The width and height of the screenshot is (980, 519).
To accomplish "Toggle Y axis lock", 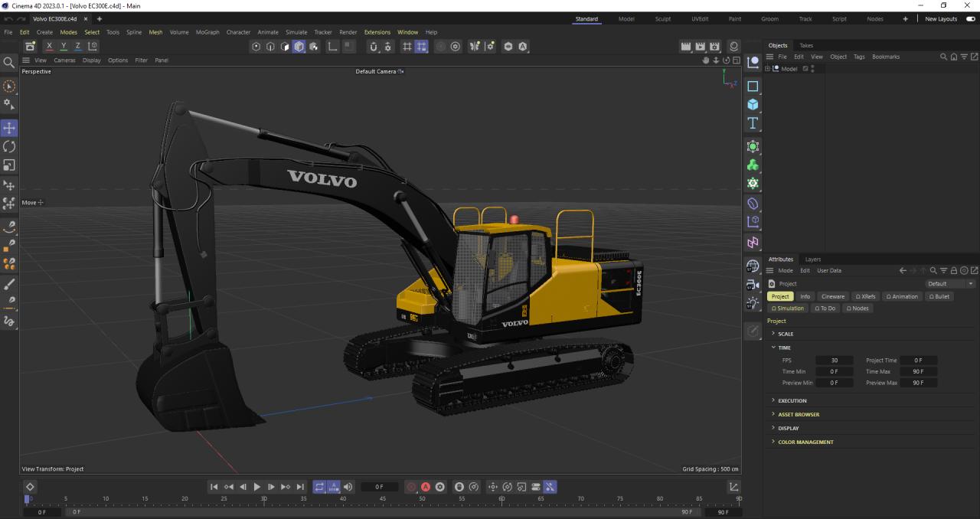I will tap(64, 47).
